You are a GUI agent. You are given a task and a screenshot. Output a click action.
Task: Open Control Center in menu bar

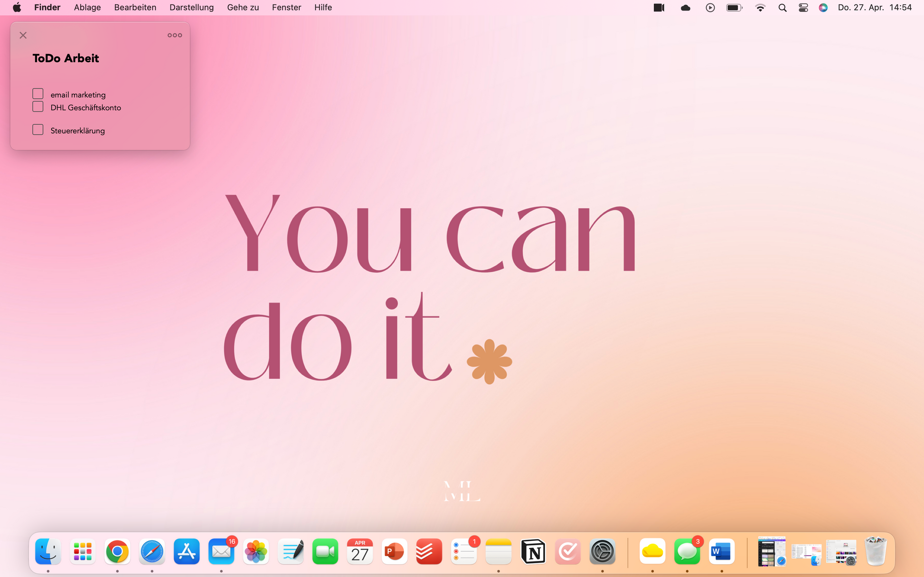tap(803, 8)
